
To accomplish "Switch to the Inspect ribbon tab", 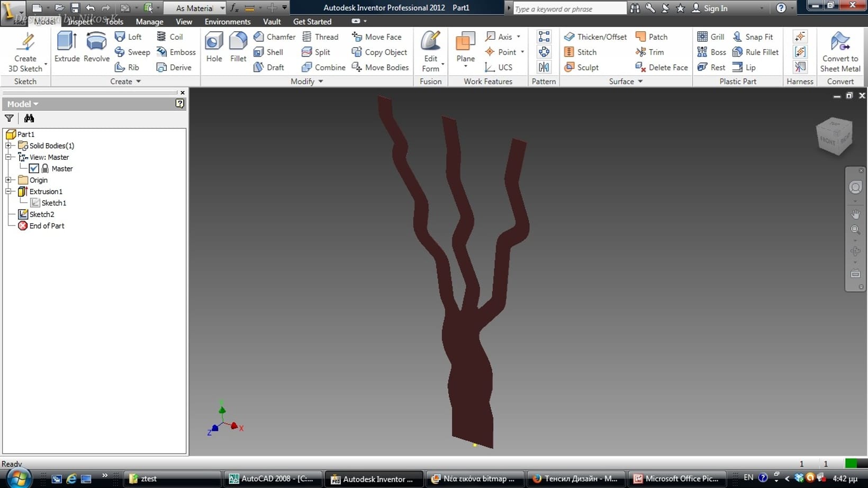I will (x=80, y=22).
